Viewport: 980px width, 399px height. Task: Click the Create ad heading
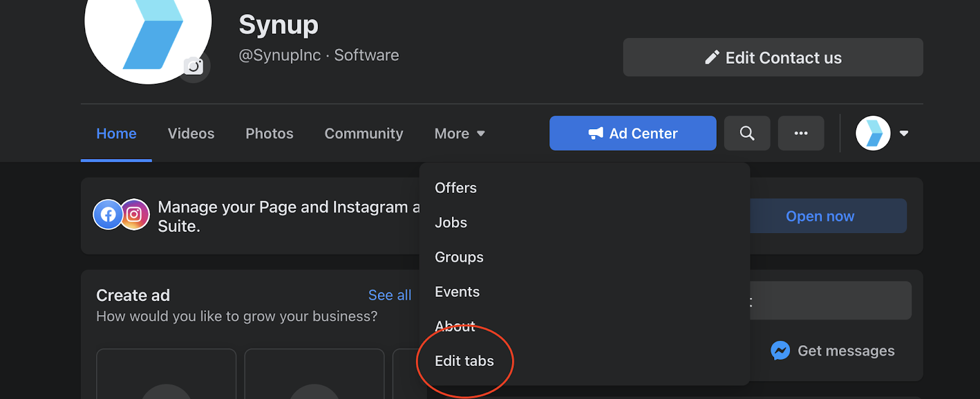[x=133, y=296]
